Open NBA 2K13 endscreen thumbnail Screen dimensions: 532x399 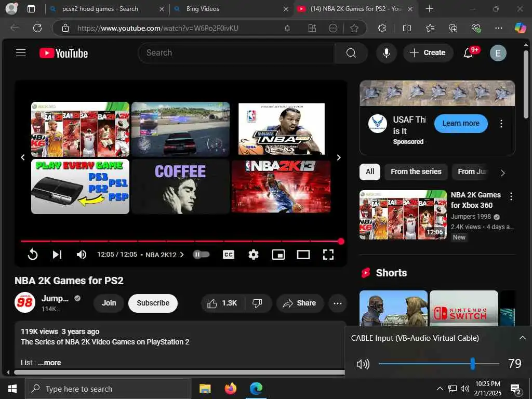[x=281, y=187]
